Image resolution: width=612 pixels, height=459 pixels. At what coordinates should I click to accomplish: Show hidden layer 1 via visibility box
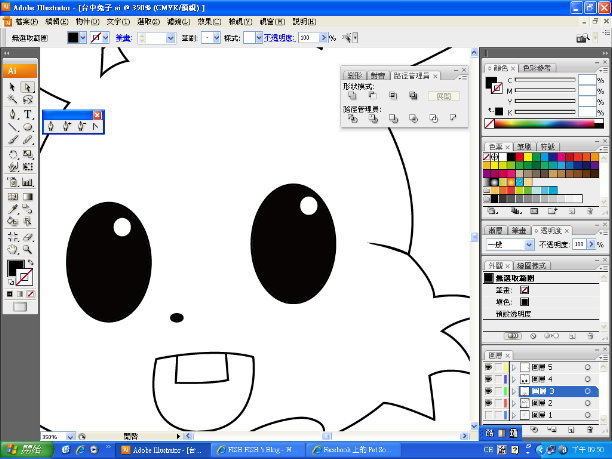[x=488, y=415]
